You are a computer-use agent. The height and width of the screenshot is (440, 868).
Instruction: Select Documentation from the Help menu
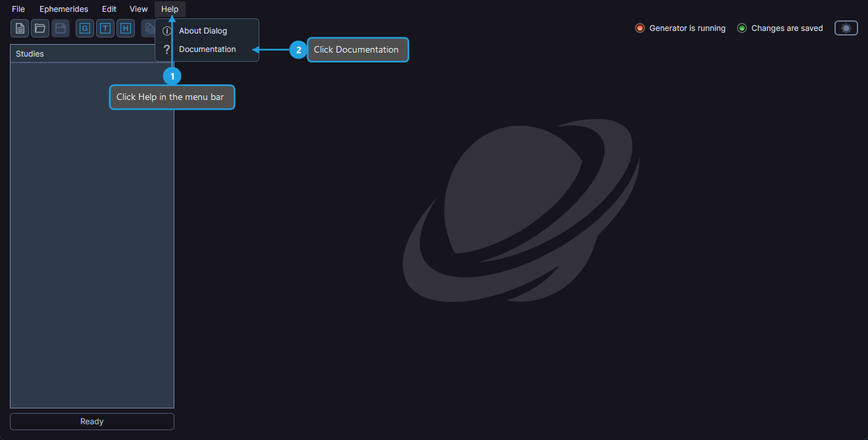coord(207,49)
